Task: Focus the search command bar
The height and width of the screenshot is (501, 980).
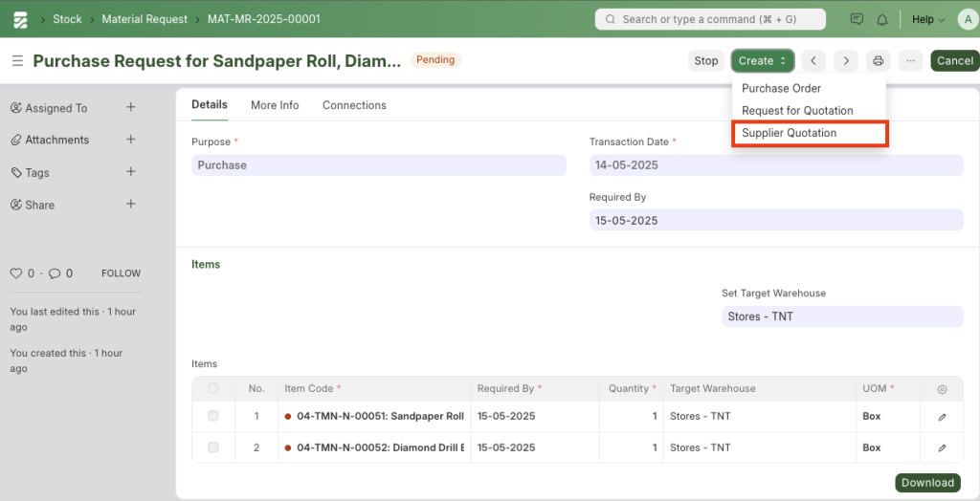Action: pyautogui.click(x=710, y=19)
